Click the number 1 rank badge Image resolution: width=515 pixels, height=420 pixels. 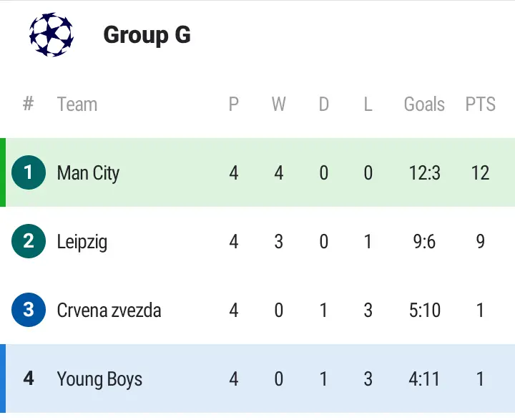[x=29, y=172]
